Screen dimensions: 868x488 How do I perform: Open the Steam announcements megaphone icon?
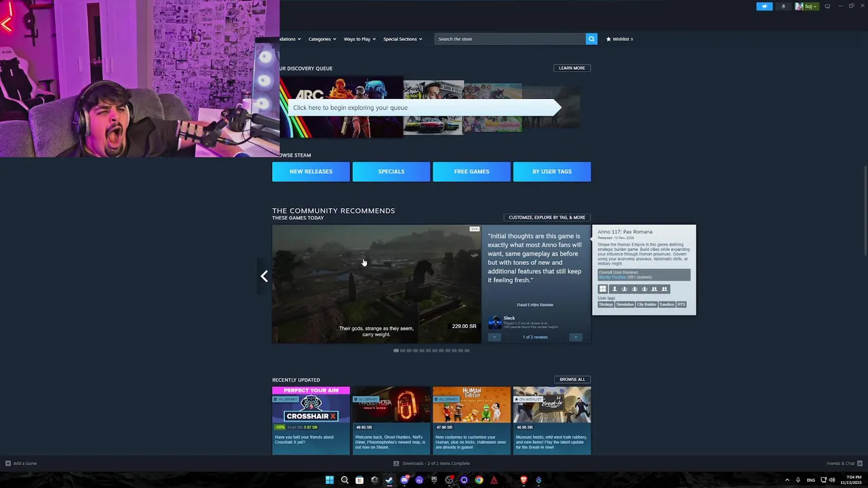tap(764, 6)
